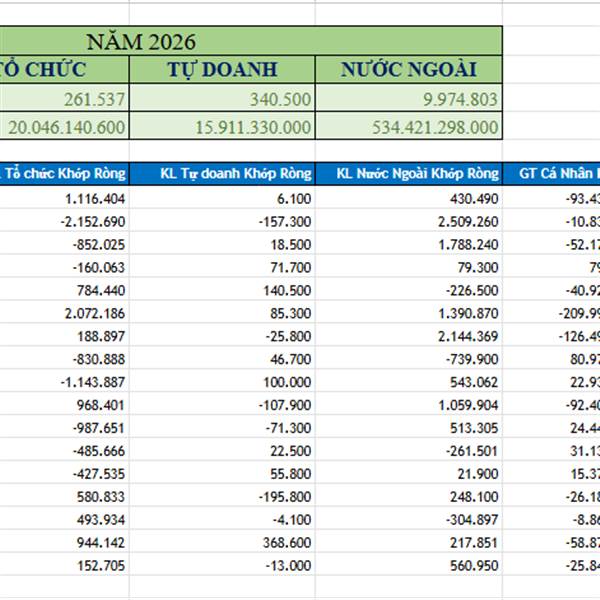This screenshot has height=600, width=600.
Task: Select the NĂM 2026 merged header cell
Action: pyautogui.click(x=251, y=41)
